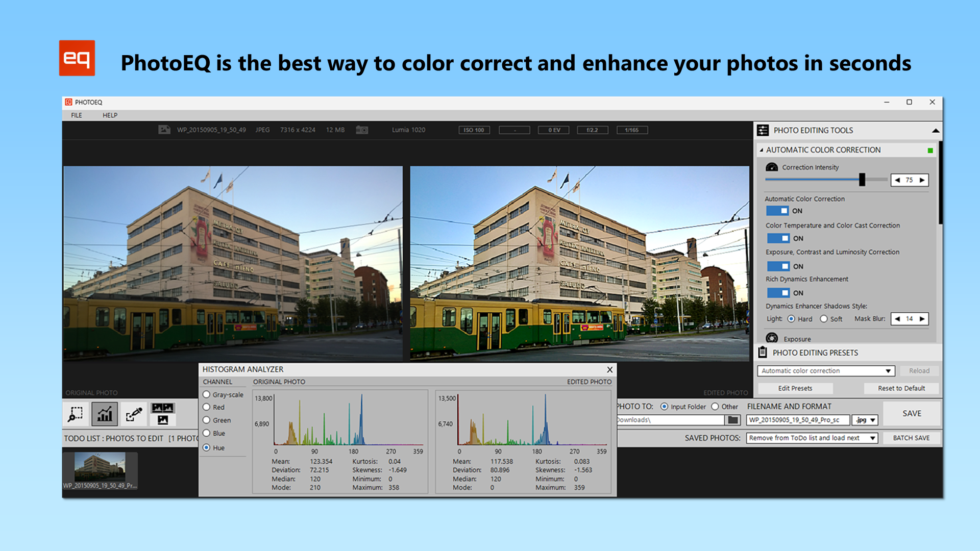Click the Photo Editing Presets clipboard icon
This screenshot has height=551, width=980.
pyautogui.click(x=763, y=352)
